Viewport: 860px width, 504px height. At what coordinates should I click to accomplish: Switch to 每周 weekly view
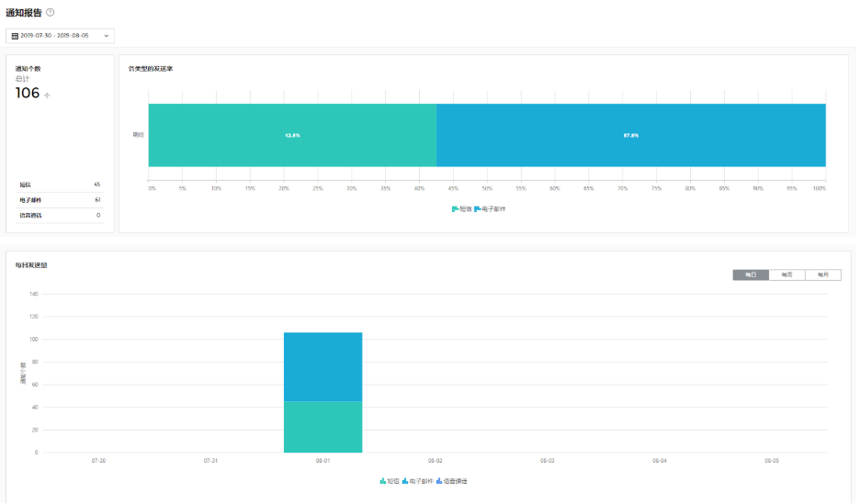(786, 274)
